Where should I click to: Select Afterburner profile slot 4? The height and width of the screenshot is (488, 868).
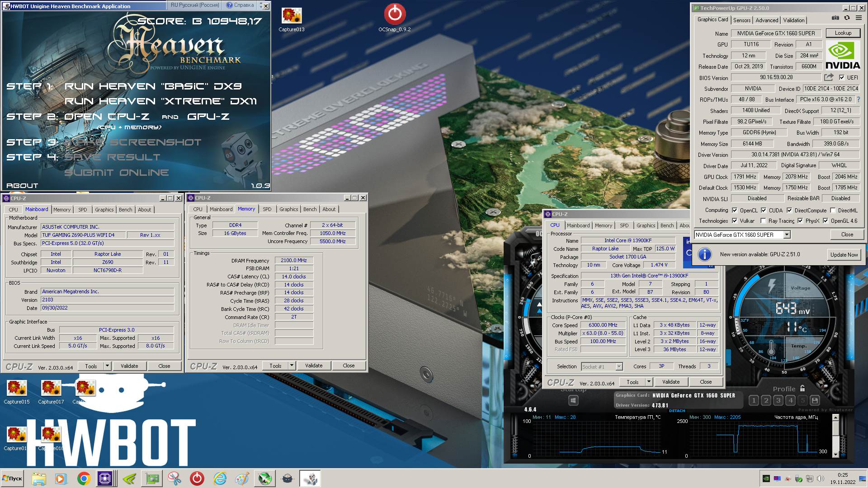click(790, 400)
